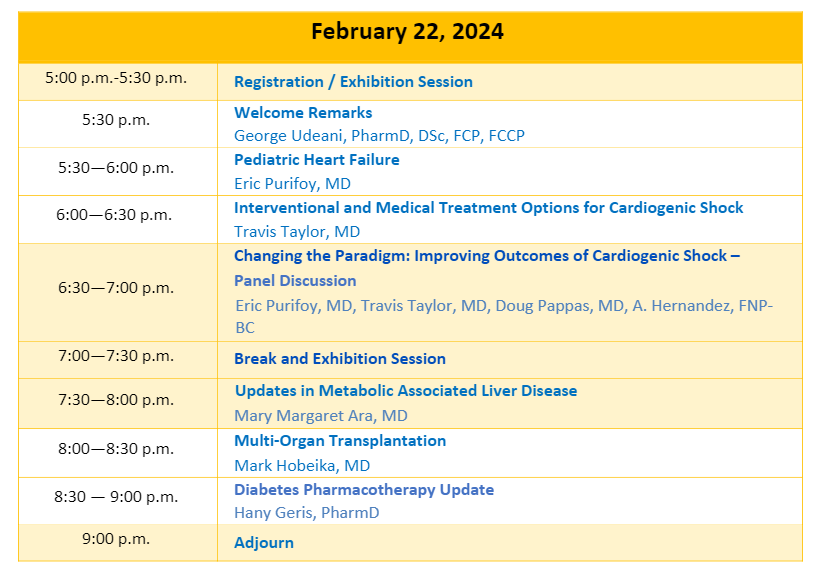The image size is (816, 575).
Task: Select speaker Mark Hobeika, MD
Action: (x=302, y=466)
